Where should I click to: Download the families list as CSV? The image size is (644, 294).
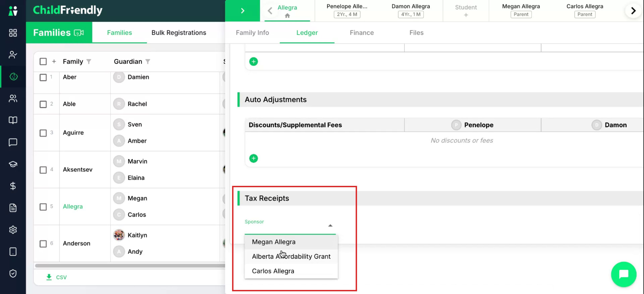(57, 277)
